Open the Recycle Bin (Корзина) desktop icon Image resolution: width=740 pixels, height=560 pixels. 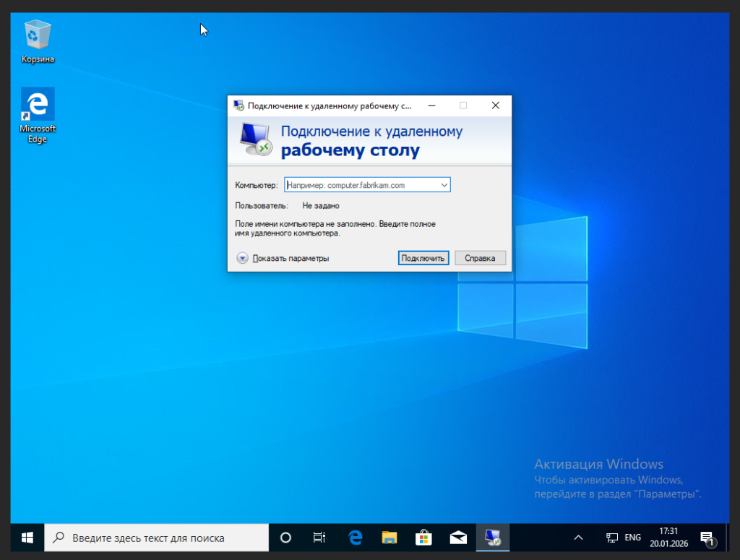pos(38,40)
